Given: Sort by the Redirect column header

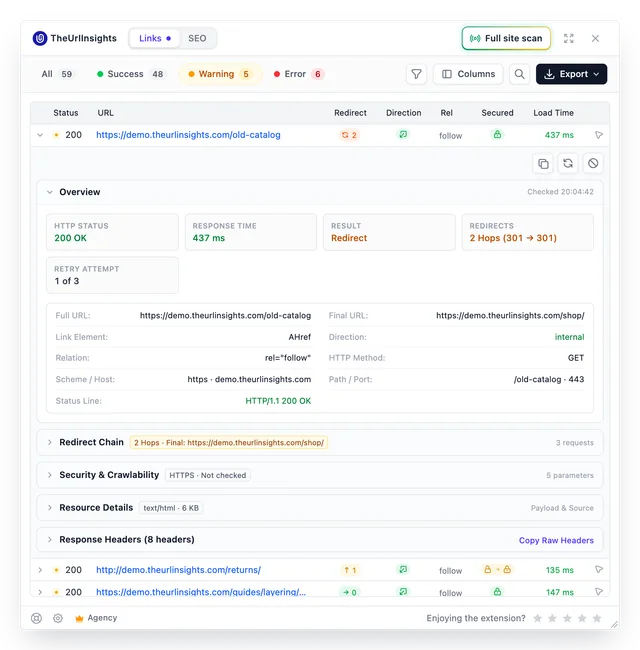Looking at the screenshot, I should 350,113.
